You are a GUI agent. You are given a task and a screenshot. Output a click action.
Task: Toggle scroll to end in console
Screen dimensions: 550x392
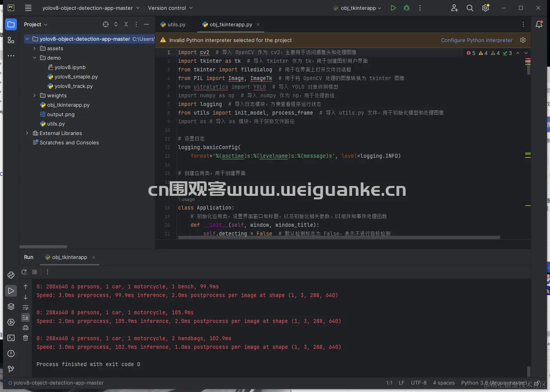tap(26, 317)
